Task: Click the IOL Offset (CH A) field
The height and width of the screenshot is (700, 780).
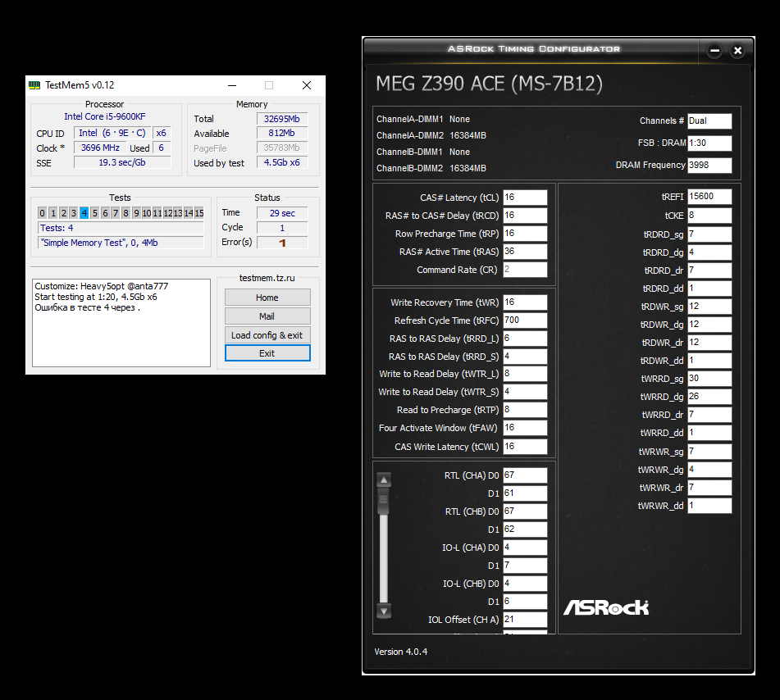Action: coord(525,620)
